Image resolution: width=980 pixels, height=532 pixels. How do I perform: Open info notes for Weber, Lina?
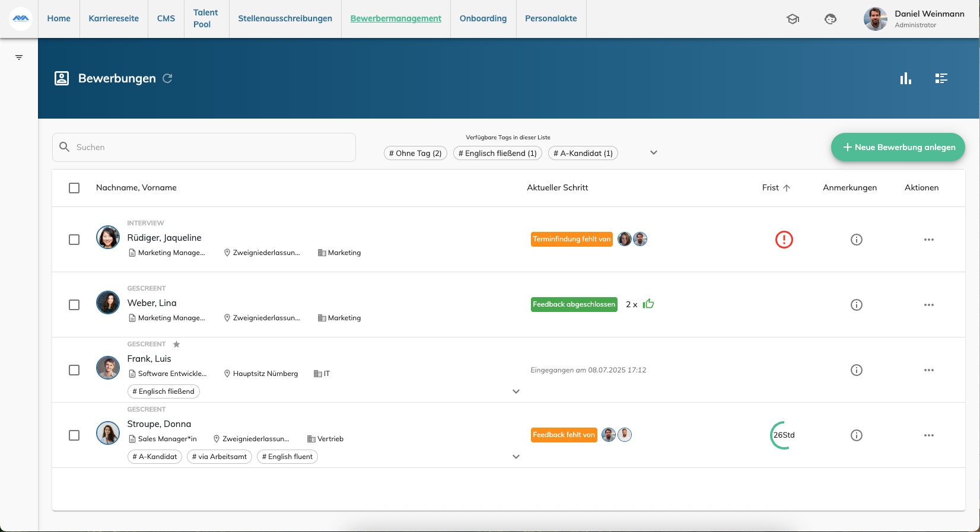856,305
